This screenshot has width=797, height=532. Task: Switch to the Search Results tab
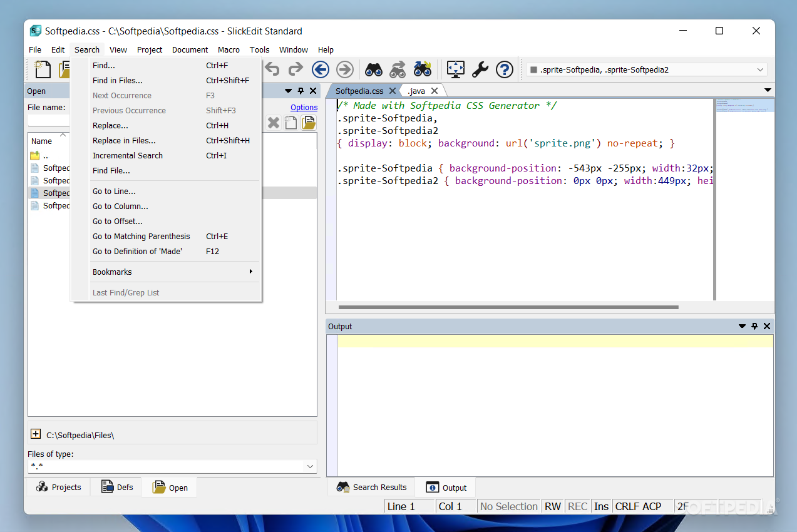pos(371,487)
